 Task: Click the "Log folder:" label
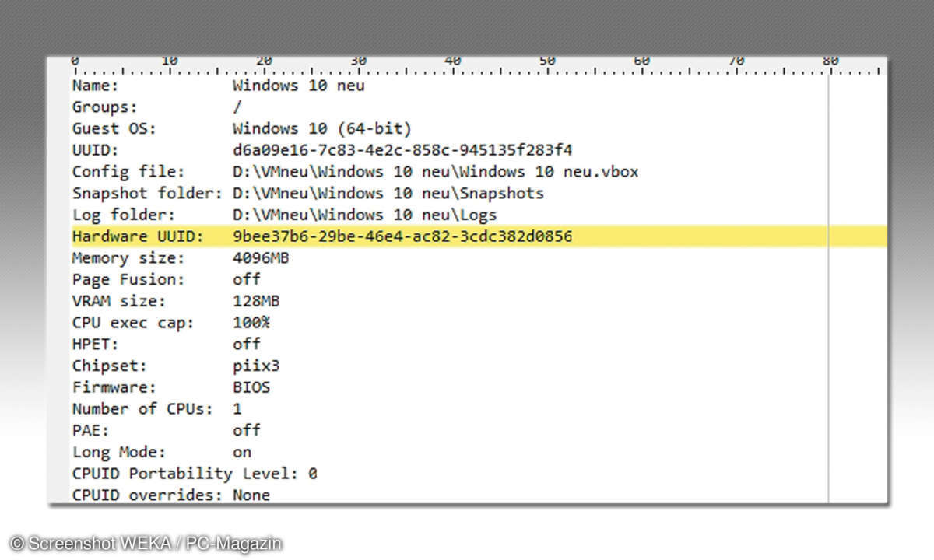pos(124,215)
